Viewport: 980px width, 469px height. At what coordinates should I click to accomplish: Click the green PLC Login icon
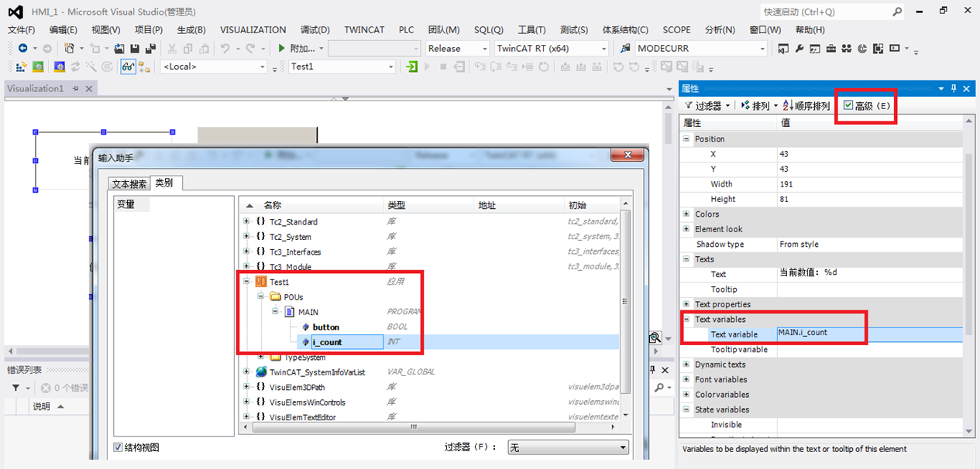[x=412, y=67]
